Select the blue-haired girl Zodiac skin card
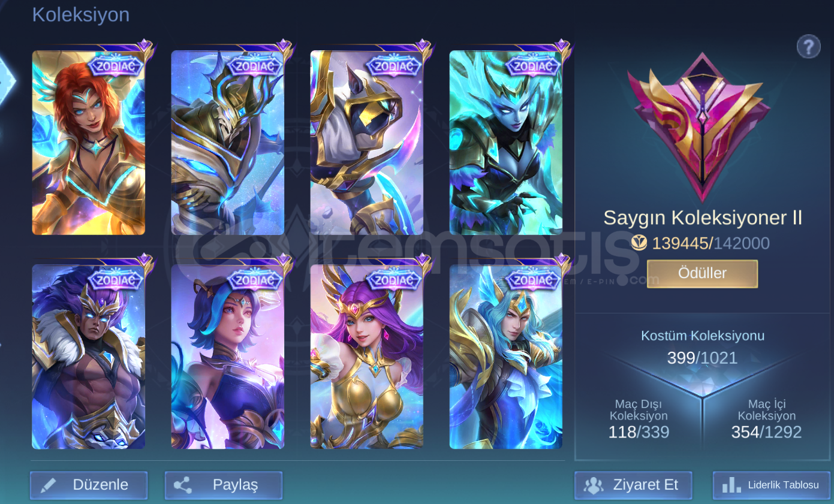The width and height of the screenshot is (834, 504). [x=228, y=357]
